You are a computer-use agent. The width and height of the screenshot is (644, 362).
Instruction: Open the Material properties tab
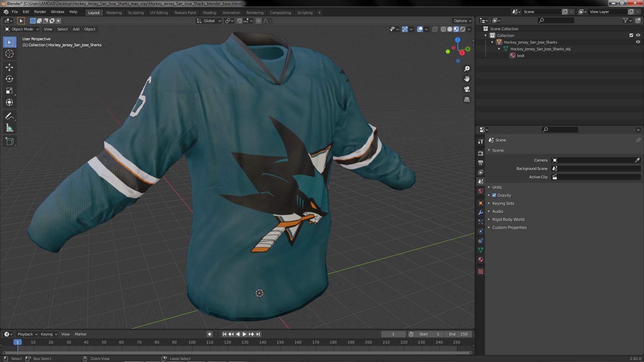tap(481, 259)
